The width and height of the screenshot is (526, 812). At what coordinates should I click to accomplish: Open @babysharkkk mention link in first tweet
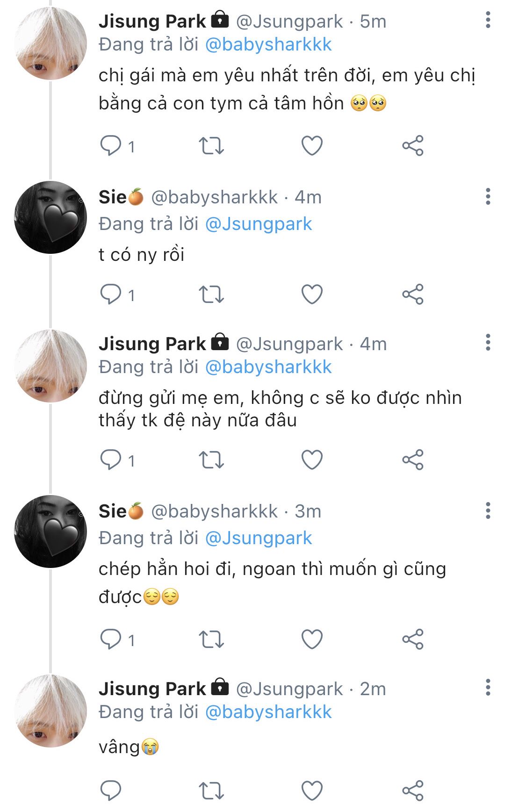(268, 45)
